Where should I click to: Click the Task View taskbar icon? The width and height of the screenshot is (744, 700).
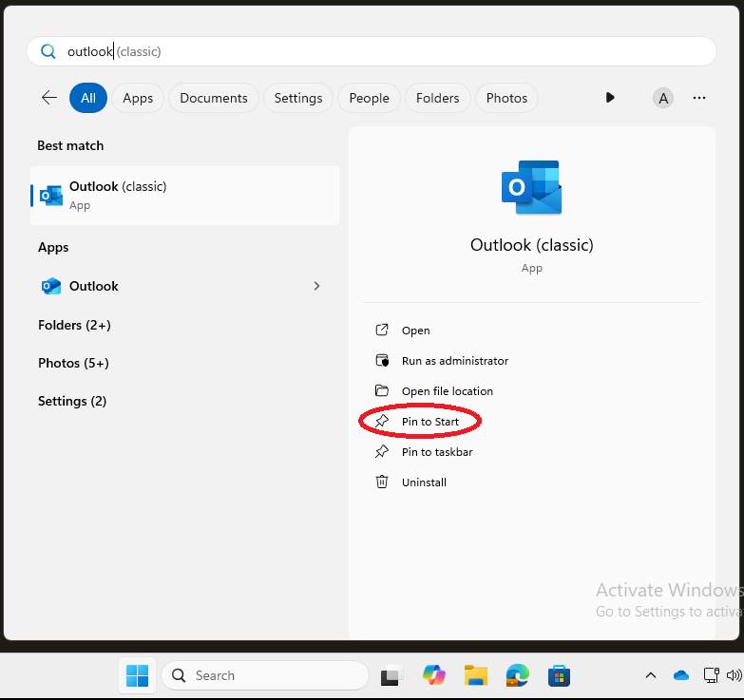(x=391, y=675)
